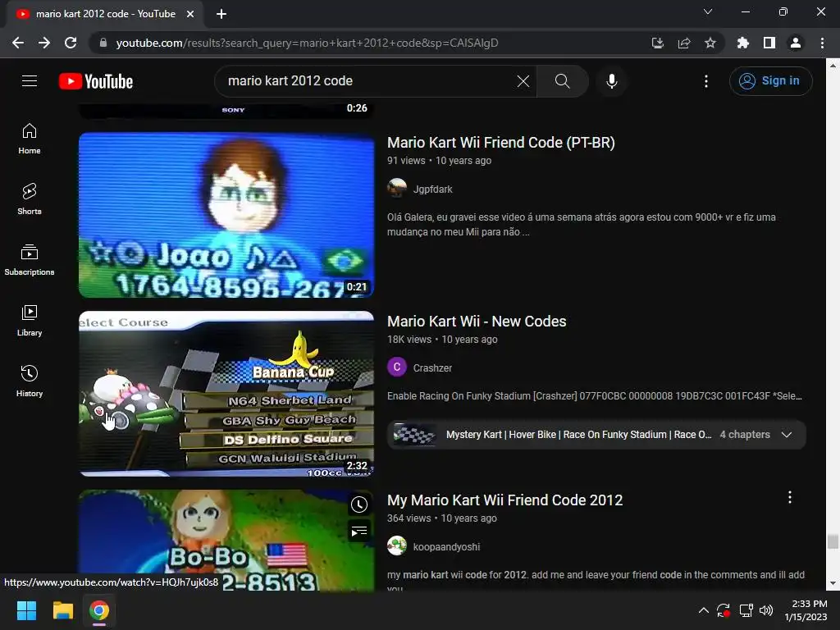Viewport: 840px width, 630px height.
Task: Open YouTube settings three-dot menu
Action: point(706,81)
